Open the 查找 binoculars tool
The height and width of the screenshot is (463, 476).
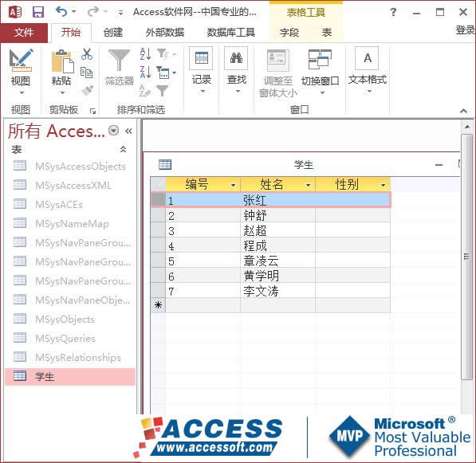click(x=237, y=58)
